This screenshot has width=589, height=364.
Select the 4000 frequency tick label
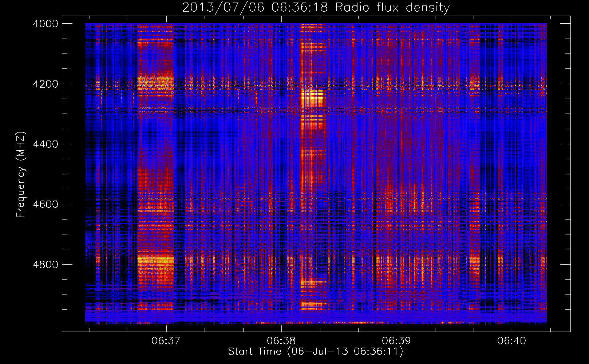(x=46, y=24)
